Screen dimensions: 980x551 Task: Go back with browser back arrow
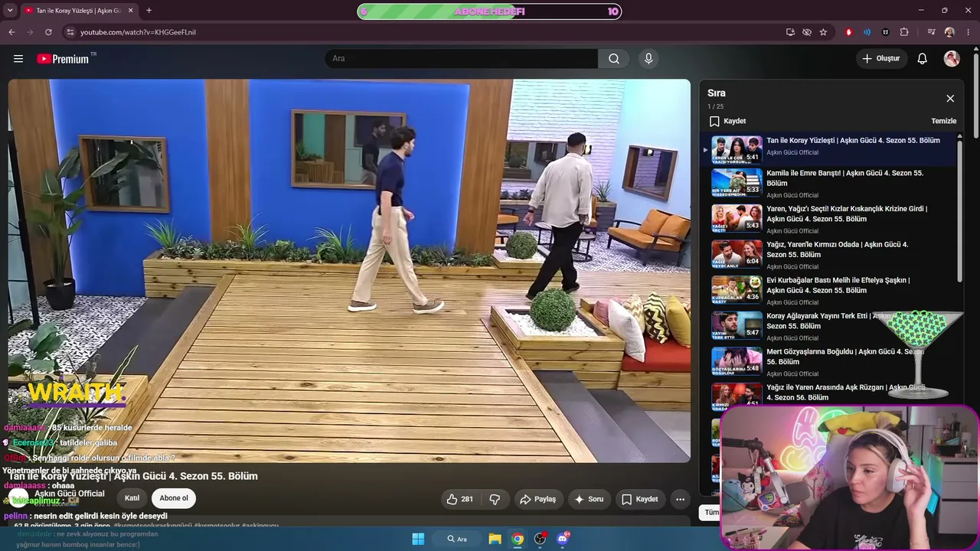coord(11,32)
